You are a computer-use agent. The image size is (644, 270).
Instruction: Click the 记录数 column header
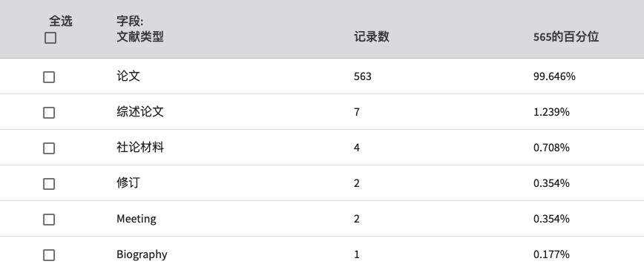pos(371,37)
